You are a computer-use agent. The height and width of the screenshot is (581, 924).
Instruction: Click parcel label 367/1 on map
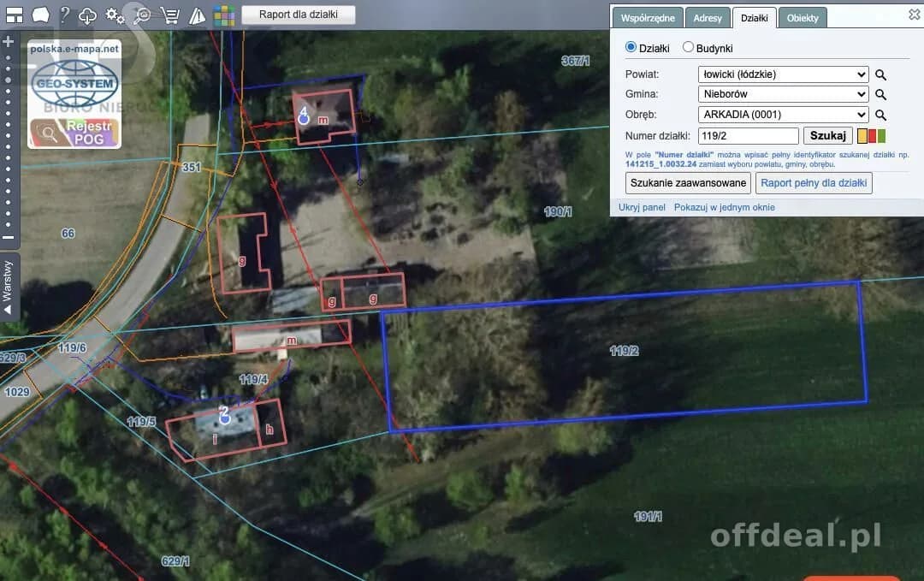[575, 61]
